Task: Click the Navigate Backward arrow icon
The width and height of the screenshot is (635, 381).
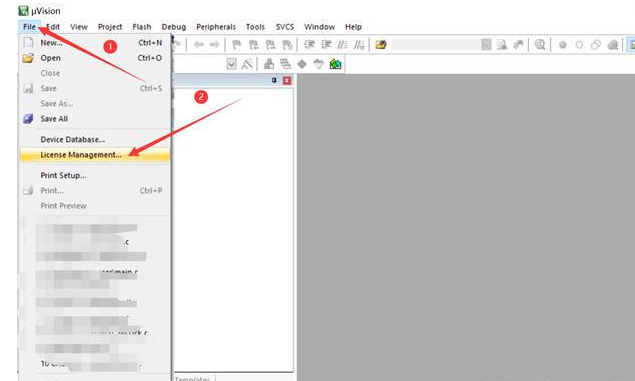Action: pos(198,45)
